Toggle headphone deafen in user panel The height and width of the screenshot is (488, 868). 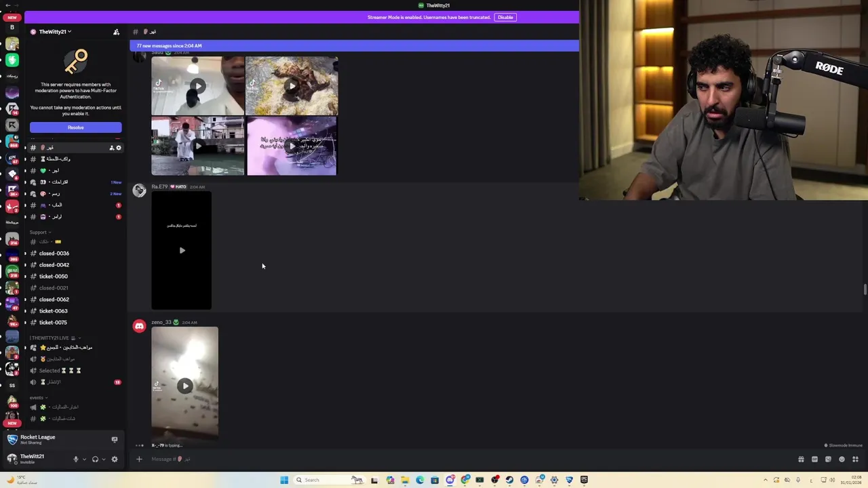(95, 460)
